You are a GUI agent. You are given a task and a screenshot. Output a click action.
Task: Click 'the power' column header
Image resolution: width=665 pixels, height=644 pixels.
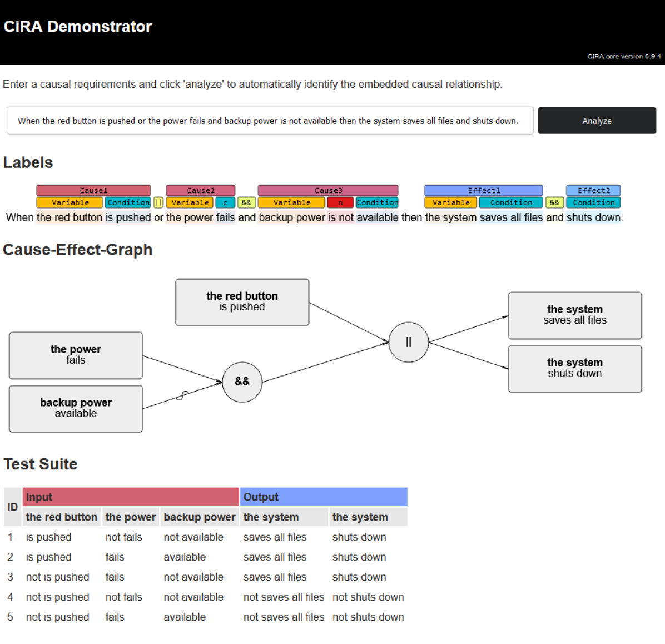(131, 517)
